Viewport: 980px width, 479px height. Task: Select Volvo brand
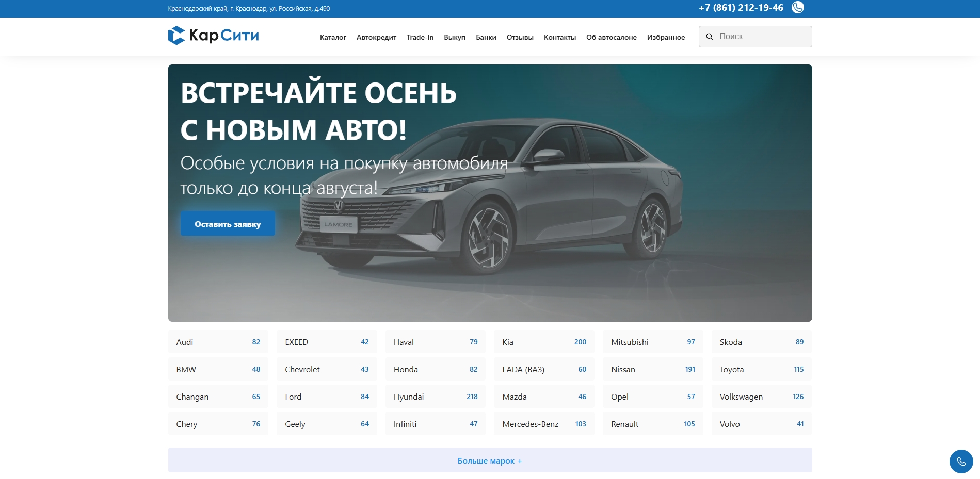[762, 424]
